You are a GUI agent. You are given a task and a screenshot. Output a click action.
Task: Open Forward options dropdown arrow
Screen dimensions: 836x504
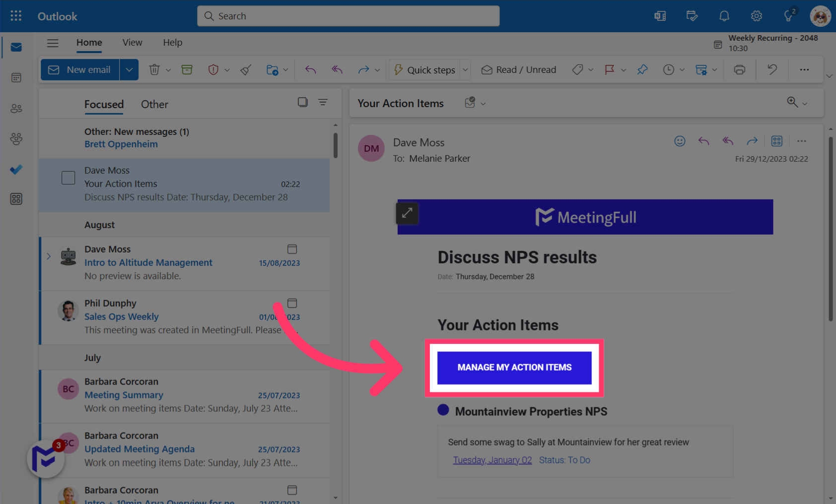pos(377,70)
